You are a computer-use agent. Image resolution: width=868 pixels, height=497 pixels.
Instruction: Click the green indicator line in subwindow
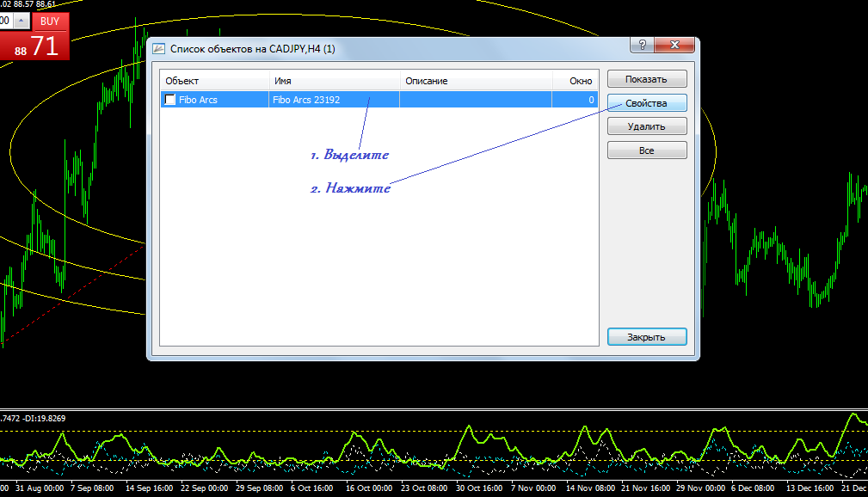tap(129, 438)
